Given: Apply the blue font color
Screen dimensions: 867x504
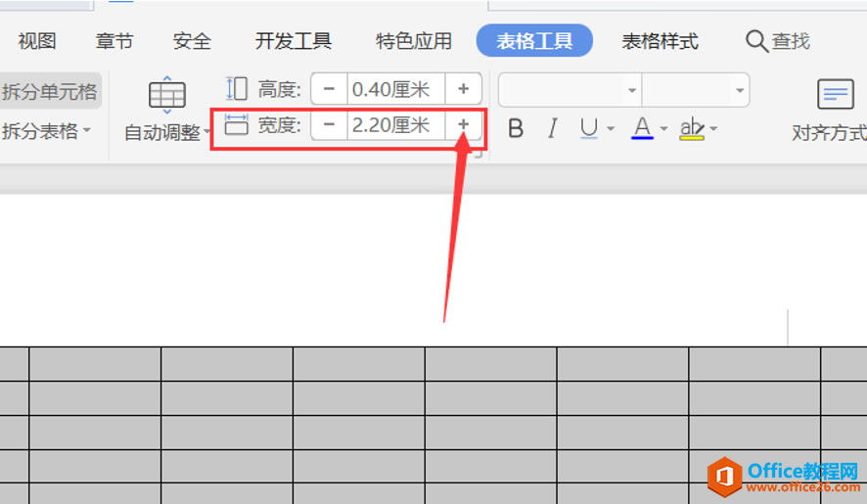Looking at the screenshot, I should tap(642, 128).
